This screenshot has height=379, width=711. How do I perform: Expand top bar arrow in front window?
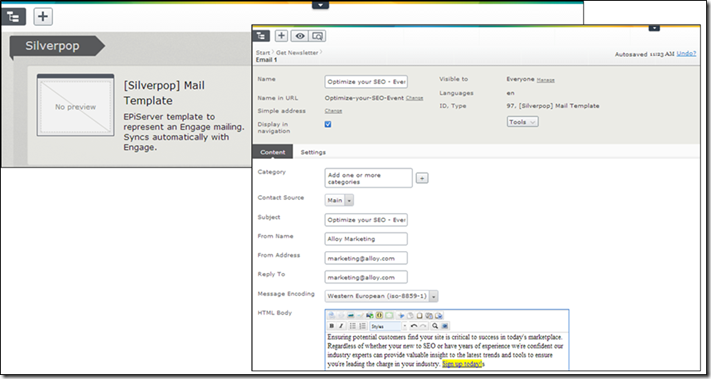coord(654,28)
